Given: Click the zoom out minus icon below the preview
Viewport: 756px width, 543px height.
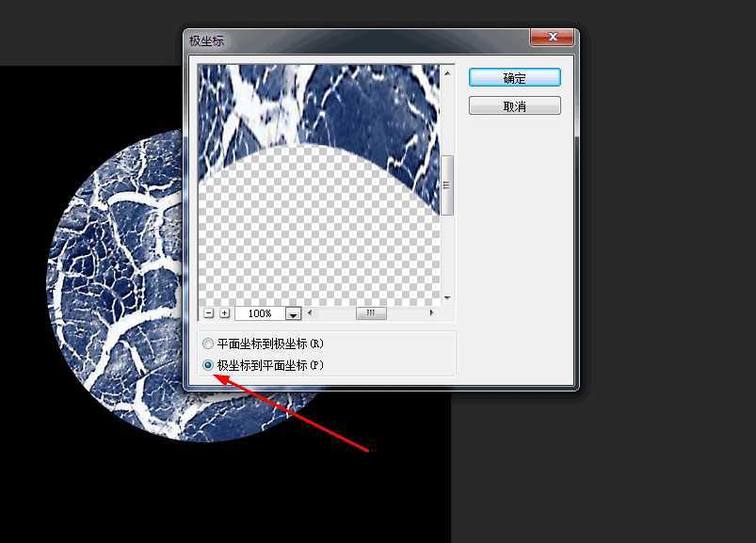Looking at the screenshot, I should [209, 311].
